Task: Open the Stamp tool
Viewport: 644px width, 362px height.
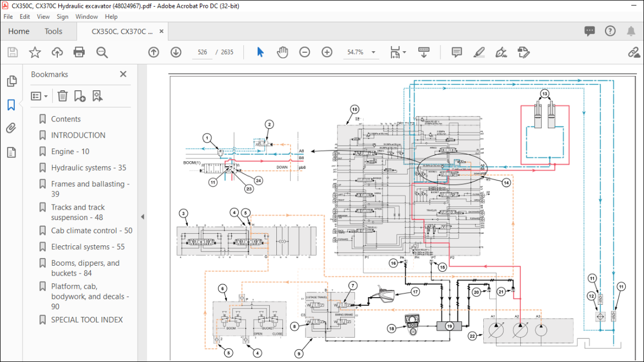Action: 523,52
